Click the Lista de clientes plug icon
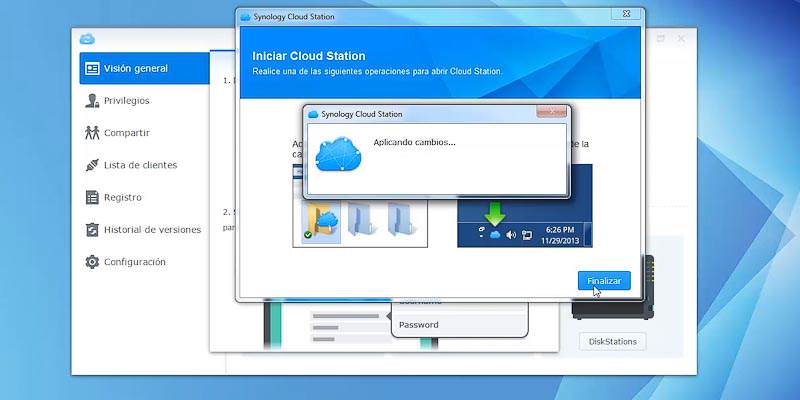Screen dimensions: 800x400 92,165
